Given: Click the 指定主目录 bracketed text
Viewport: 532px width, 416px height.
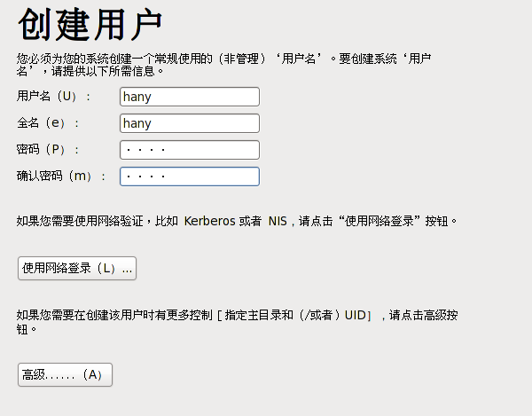Looking at the screenshot, I should click(253, 315).
